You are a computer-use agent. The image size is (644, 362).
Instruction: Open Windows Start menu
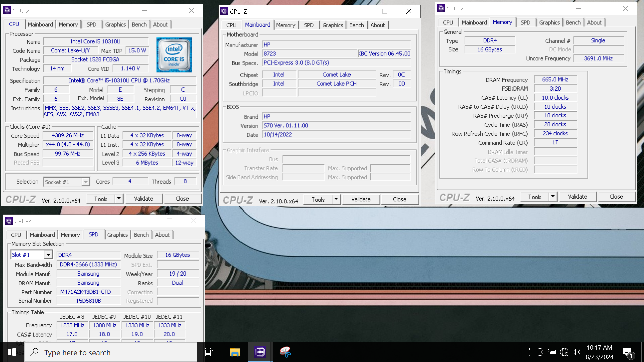12,352
